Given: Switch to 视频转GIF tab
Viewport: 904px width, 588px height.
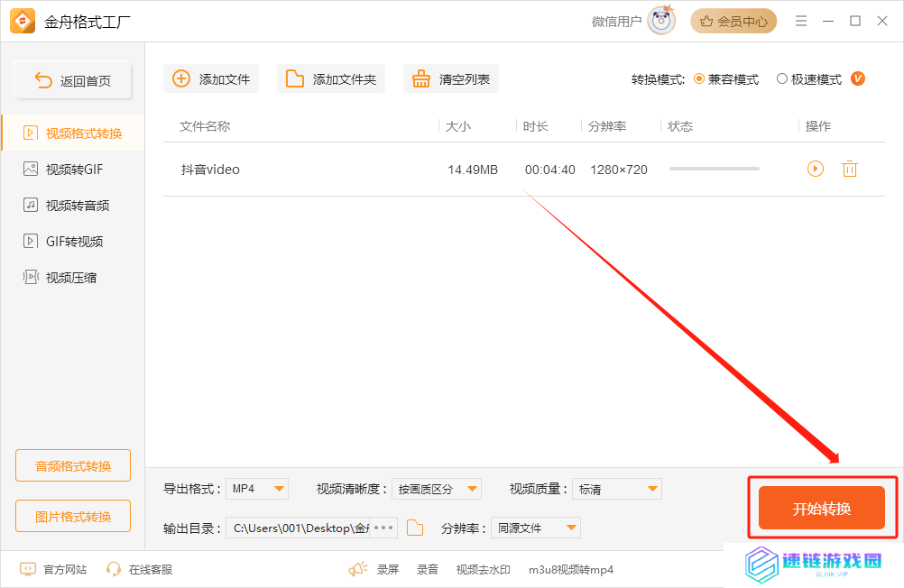Looking at the screenshot, I should click(73, 170).
